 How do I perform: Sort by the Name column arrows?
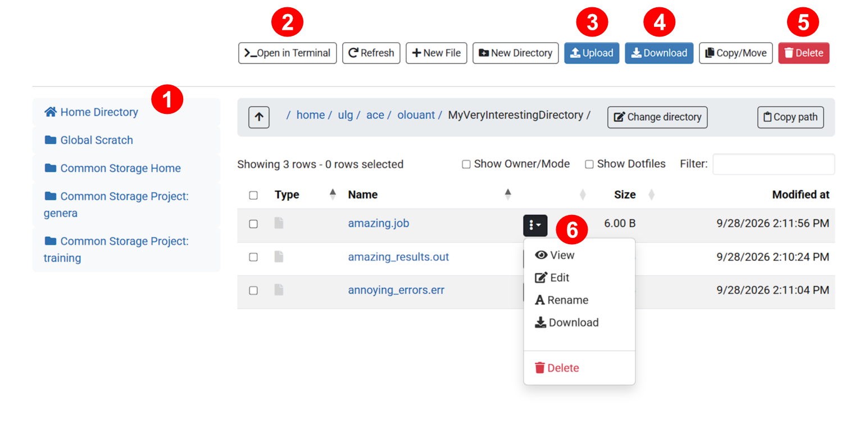tap(508, 195)
